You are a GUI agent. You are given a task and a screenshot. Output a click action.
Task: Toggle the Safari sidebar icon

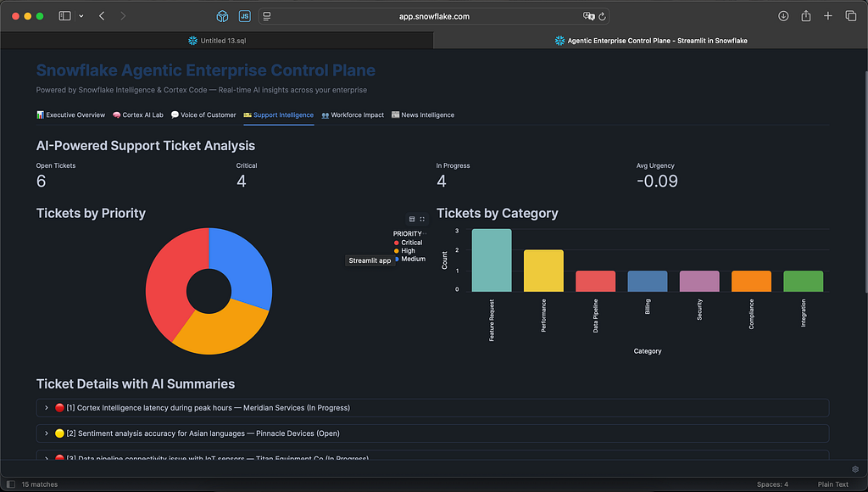click(x=64, y=16)
